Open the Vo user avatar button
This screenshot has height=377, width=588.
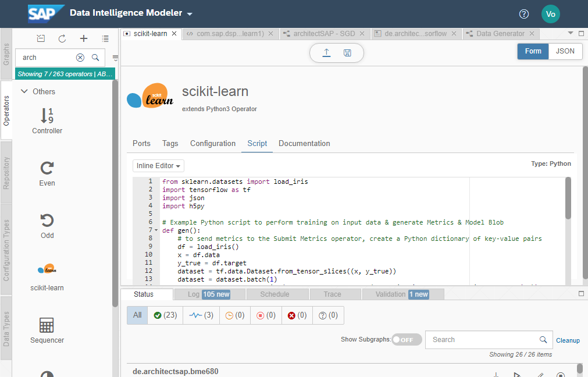coord(550,14)
